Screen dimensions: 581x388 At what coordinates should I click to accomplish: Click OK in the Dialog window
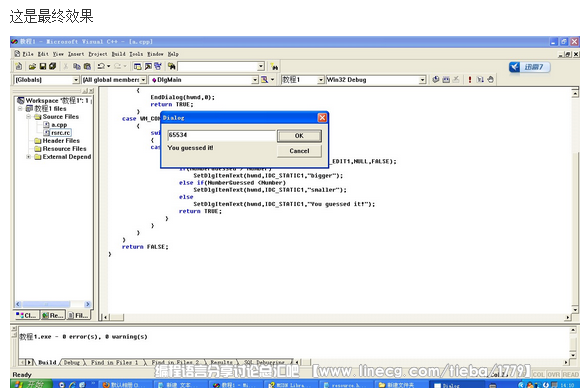[299, 136]
